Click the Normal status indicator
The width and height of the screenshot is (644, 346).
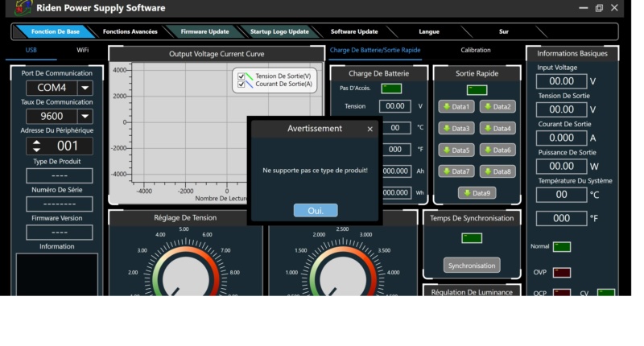point(561,247)
